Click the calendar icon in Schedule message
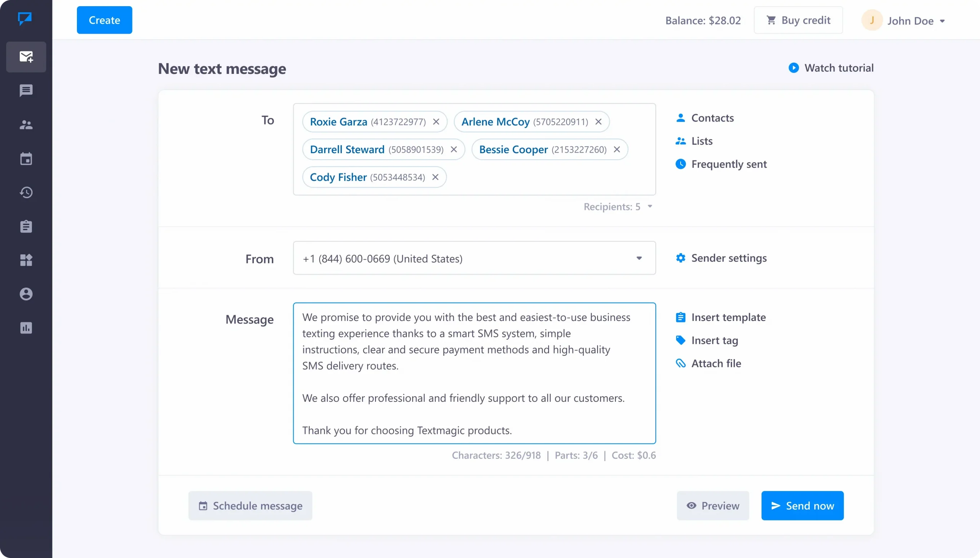The height and width of the screenshot is (558, 980). click(203, 506)
